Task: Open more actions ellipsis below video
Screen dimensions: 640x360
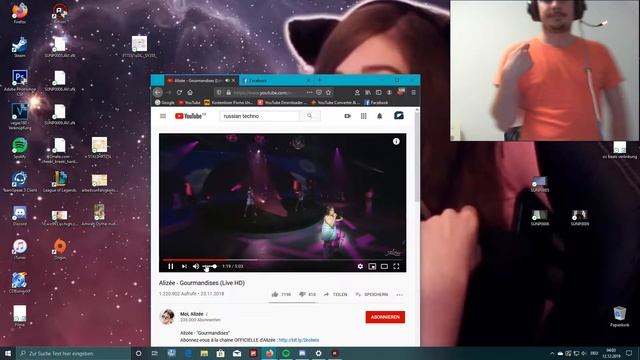Action: [400, 295]
